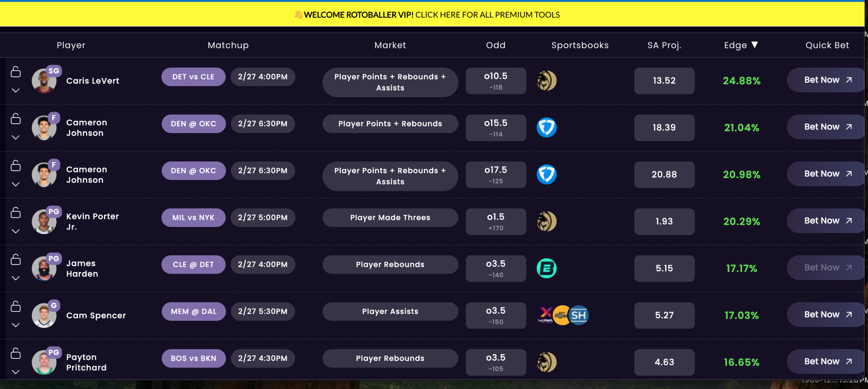The image size is (868, 389).
Task: Toggle the lock for Kevin Porter Jr.
Action: tap(16, 213)
